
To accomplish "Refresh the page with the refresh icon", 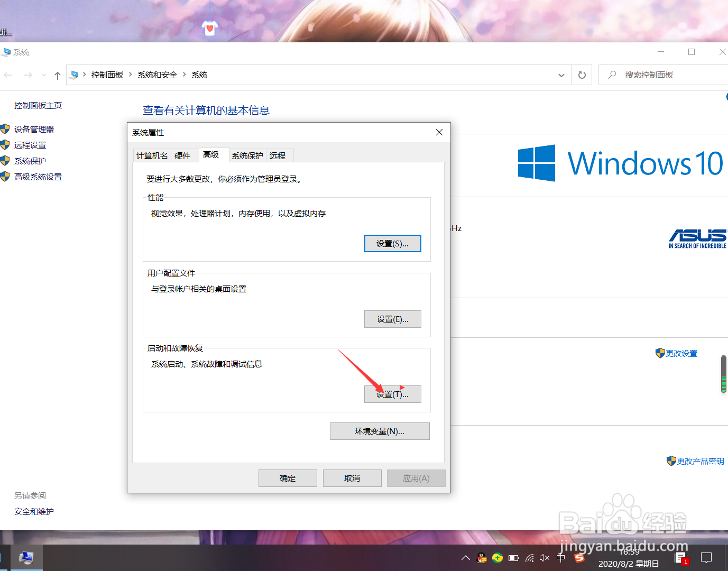I will tap(582, 75).
